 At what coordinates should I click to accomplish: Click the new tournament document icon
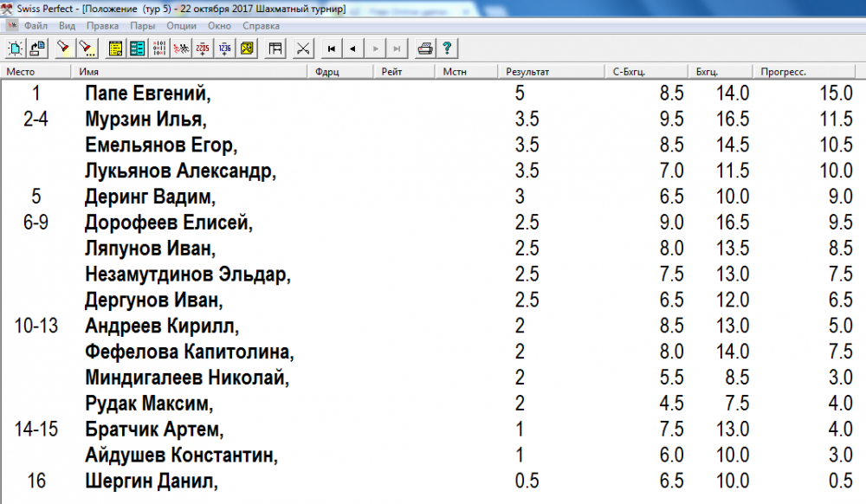15,48
